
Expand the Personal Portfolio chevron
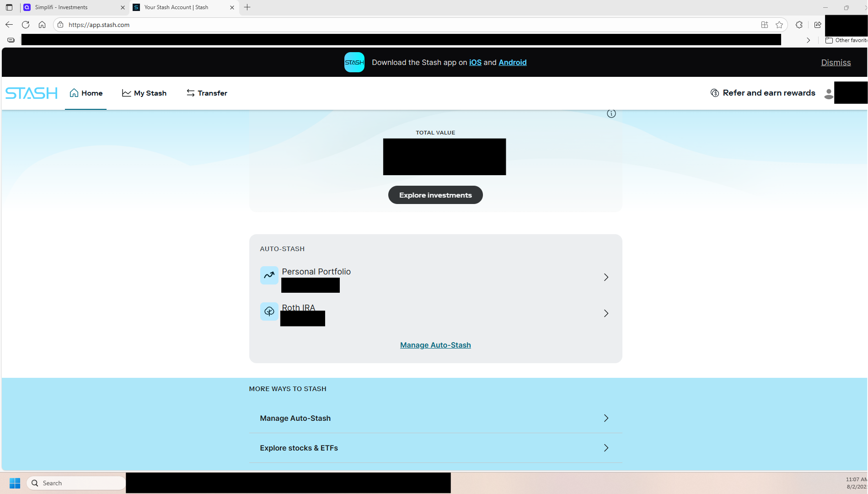606,277
